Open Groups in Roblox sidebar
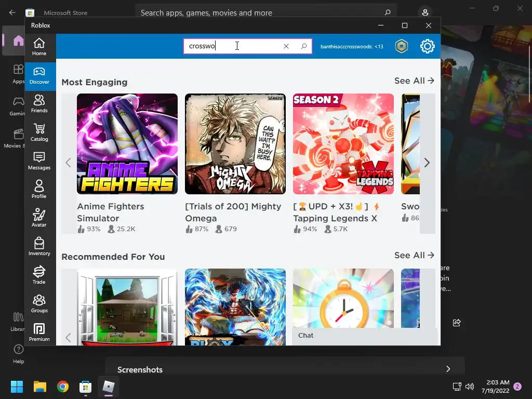 [39, 304]
